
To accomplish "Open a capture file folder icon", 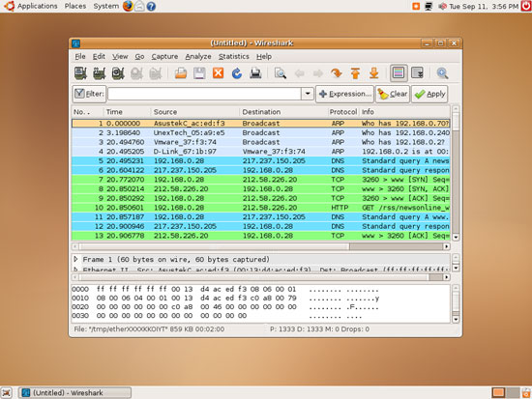I will click(181, 73).
